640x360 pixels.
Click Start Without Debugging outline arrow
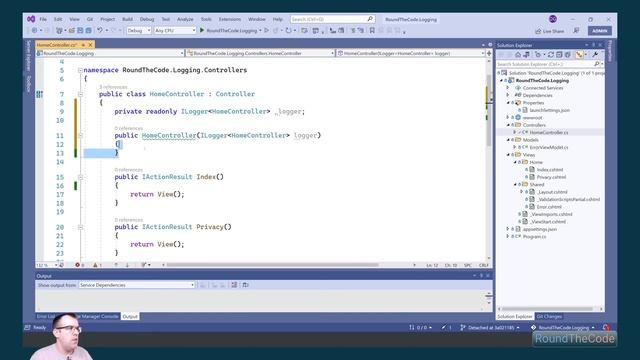(267, 30)
